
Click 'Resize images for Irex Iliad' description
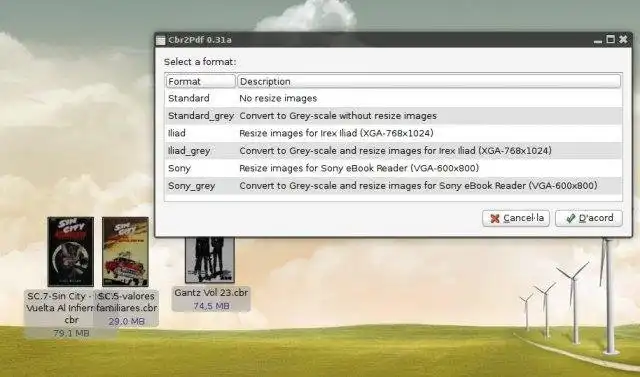[336, 133]
